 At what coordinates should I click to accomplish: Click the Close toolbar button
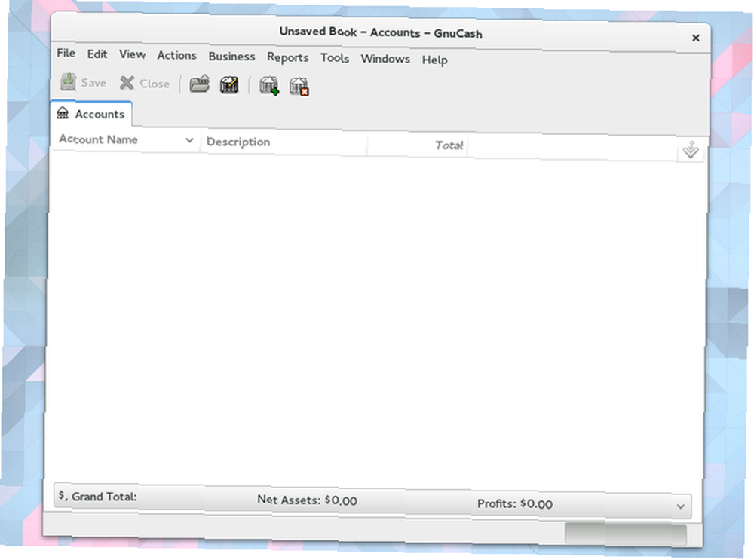click(x=145, y=84)
